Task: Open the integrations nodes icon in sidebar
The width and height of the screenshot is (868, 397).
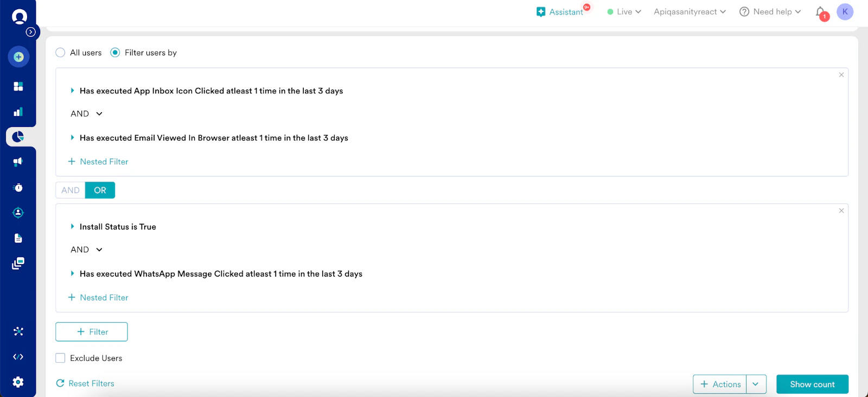Action: click(18, 331)
